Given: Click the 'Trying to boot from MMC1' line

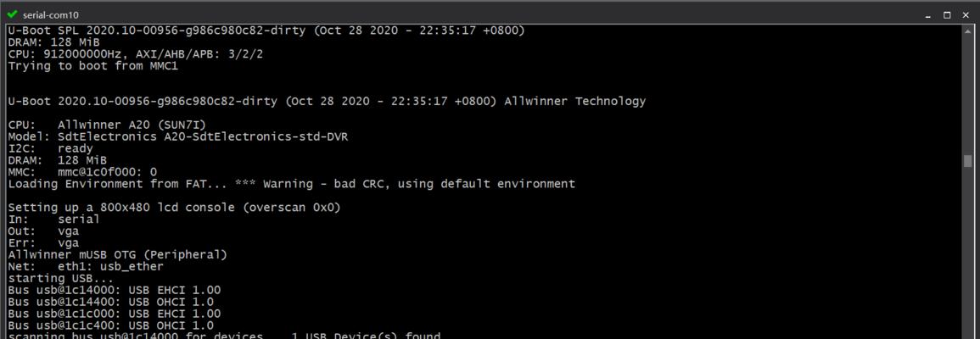Looking at the screenshot, I should click(93, 65).
